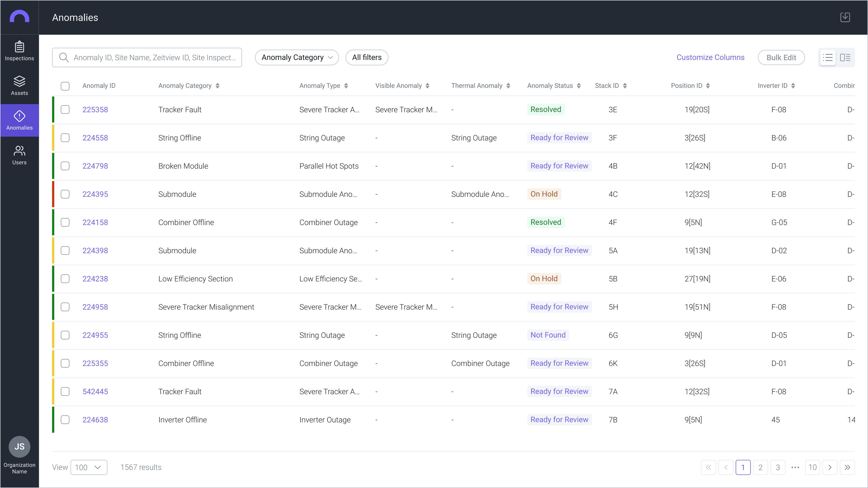Screen dimensions: 868x488
Task: Select checkbox for anomaly 224395 row
Action: (x=65, y=194)
